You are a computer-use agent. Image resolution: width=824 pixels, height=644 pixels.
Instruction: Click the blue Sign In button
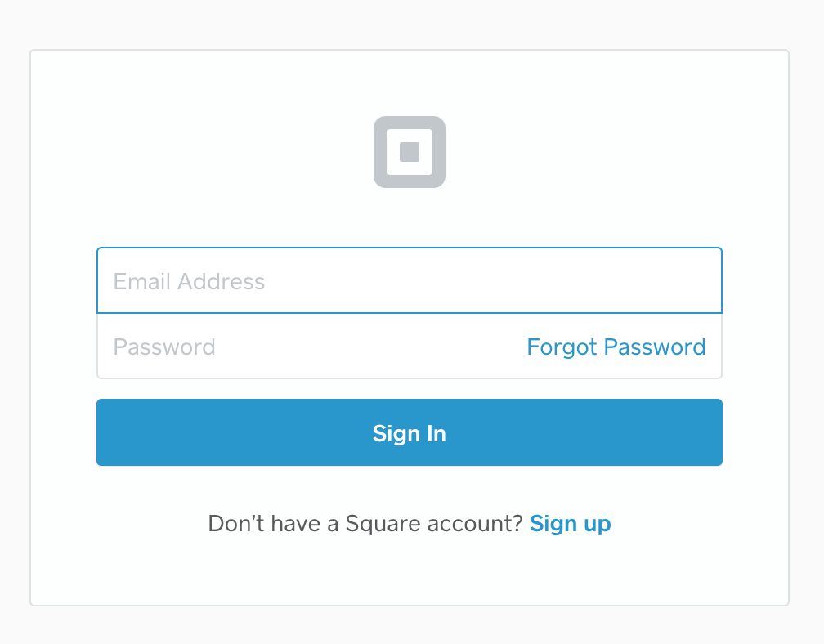click(410, 432)
